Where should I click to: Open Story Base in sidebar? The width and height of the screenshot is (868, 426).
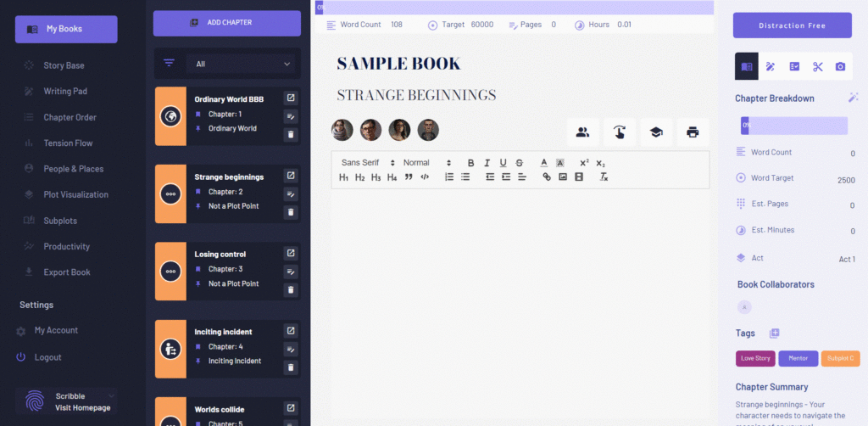tap(64, 65)
